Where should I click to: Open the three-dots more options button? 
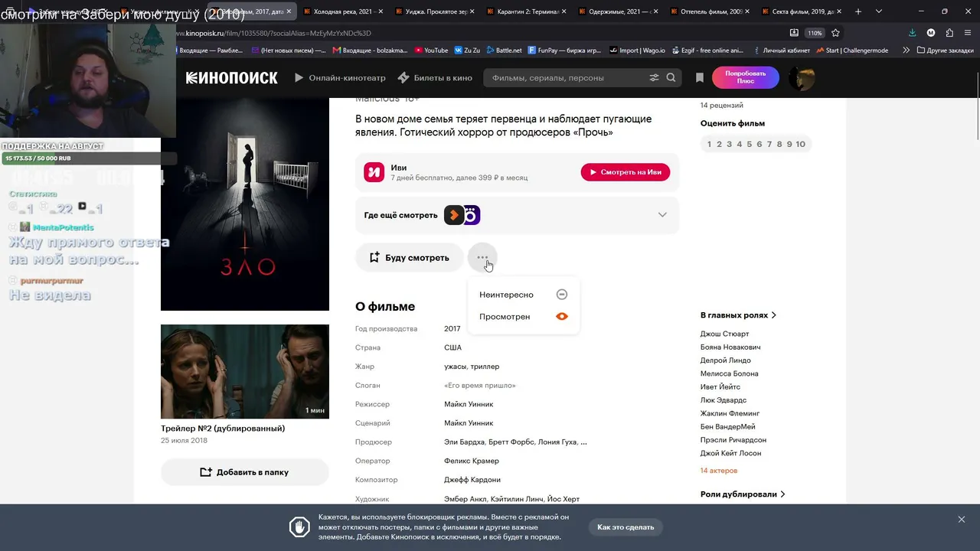[x=482, y=258]
